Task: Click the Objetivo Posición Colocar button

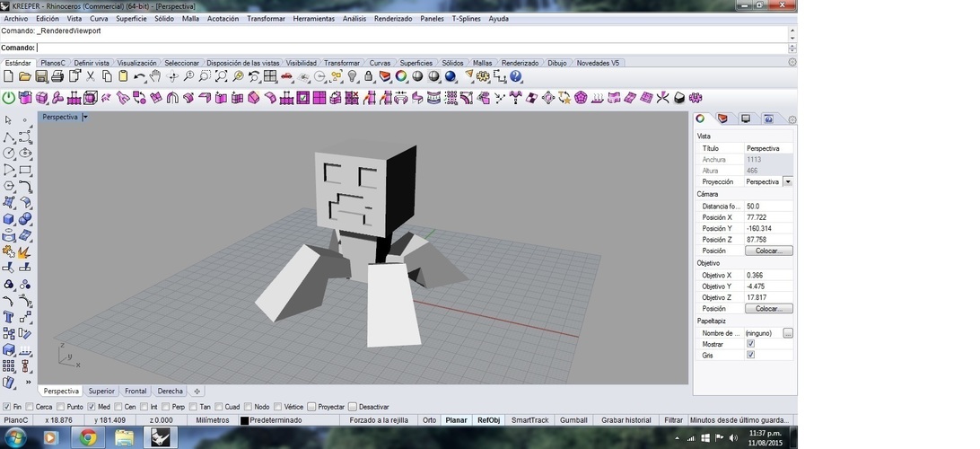Action: point(769,309)
